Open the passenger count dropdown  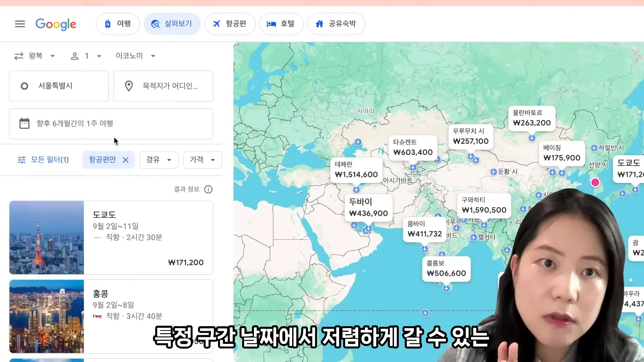coord(86,56)
